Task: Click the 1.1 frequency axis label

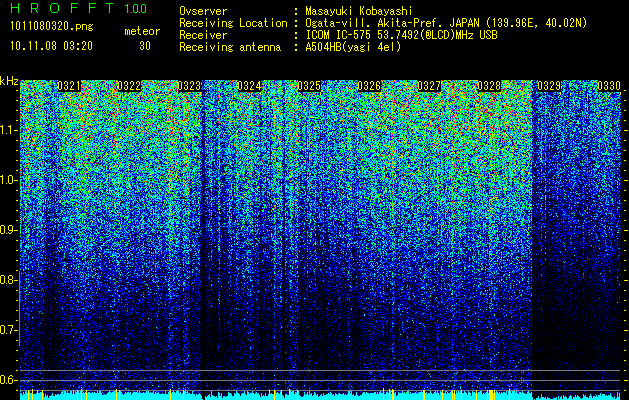Action: tap(9, 130)
